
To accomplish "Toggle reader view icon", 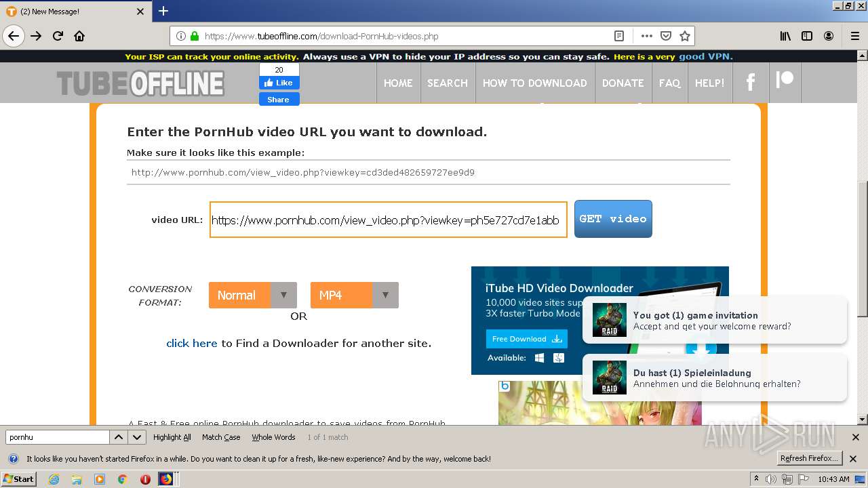I will [619, 36].
